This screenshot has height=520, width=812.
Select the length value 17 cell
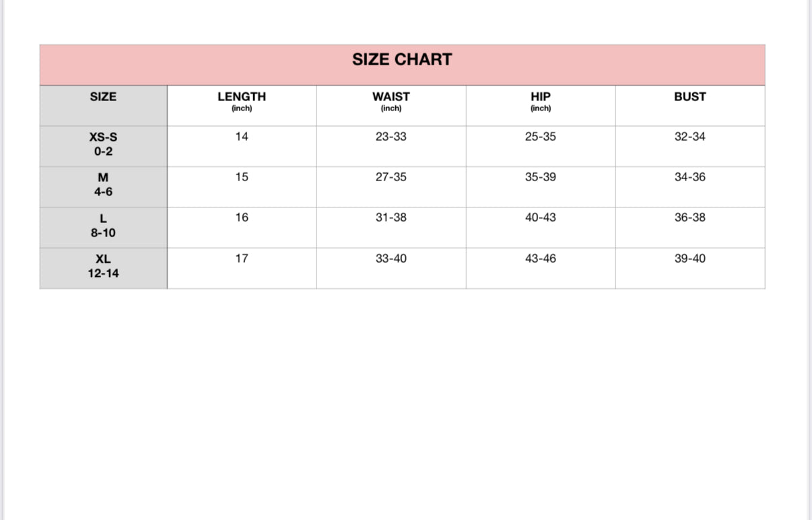pos(242,259)
